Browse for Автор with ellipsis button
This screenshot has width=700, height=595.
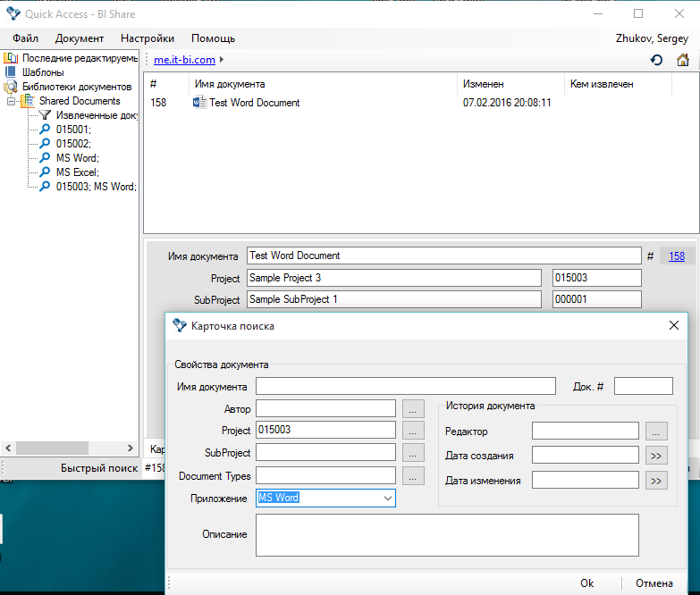pos(413,408)
